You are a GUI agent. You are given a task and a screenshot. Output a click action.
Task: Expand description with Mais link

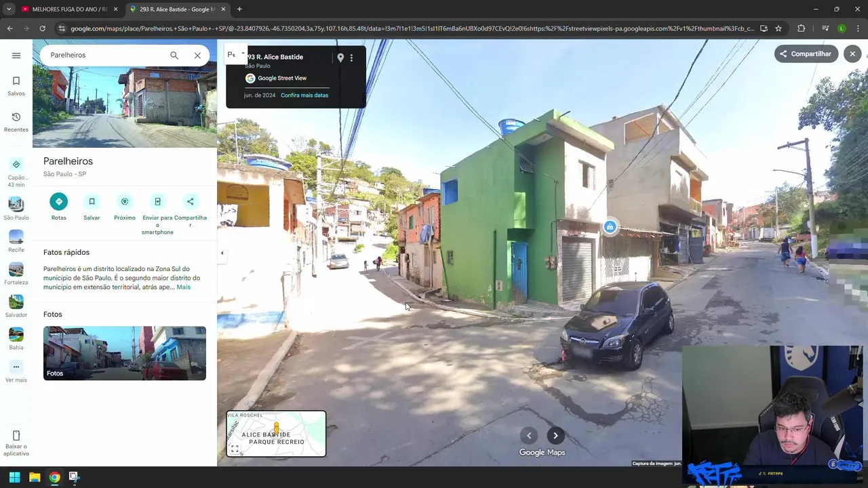[184, 287]
